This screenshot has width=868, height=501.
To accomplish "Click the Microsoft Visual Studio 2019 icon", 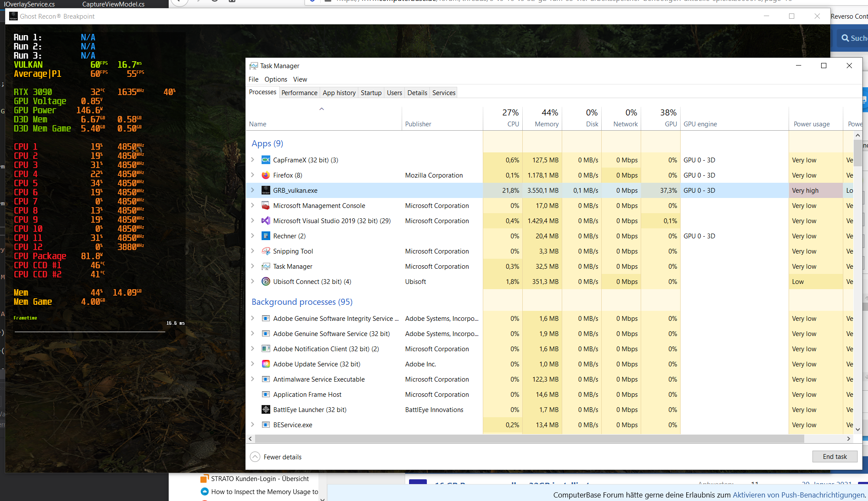I will pyautogui.click(x=266, y=221).
